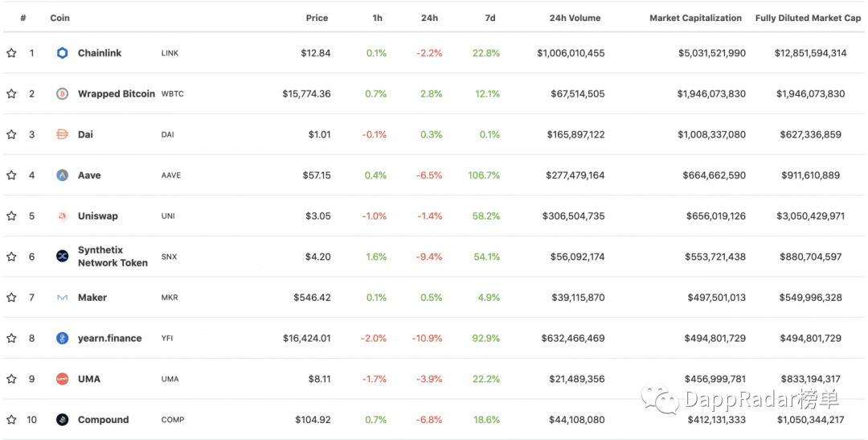Click Synthetix's -9.4% 24h change
The width and height of the screenshot is (868, 440).
429,257
